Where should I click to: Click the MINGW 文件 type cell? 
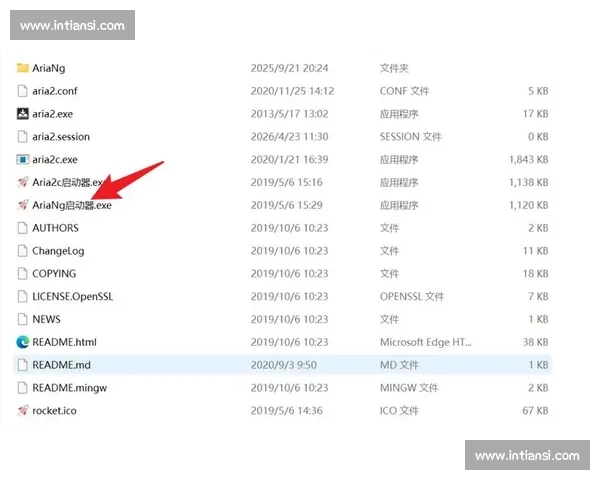[409, 388]
